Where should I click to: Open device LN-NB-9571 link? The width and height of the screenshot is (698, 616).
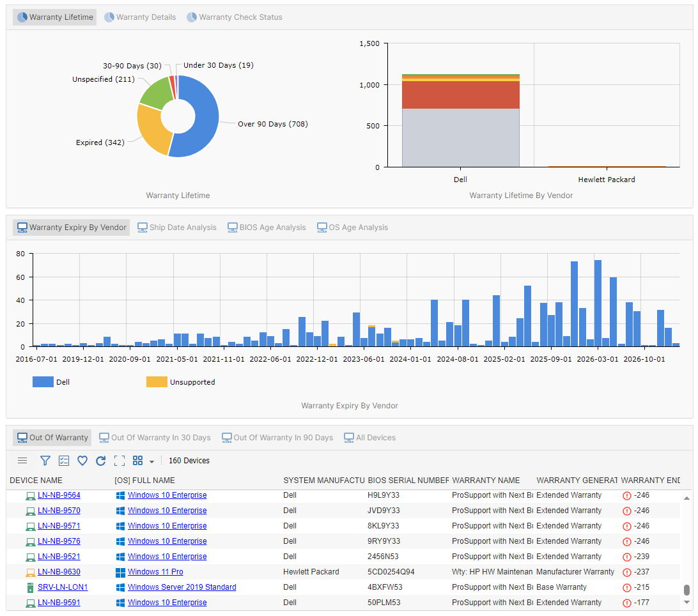59,526
